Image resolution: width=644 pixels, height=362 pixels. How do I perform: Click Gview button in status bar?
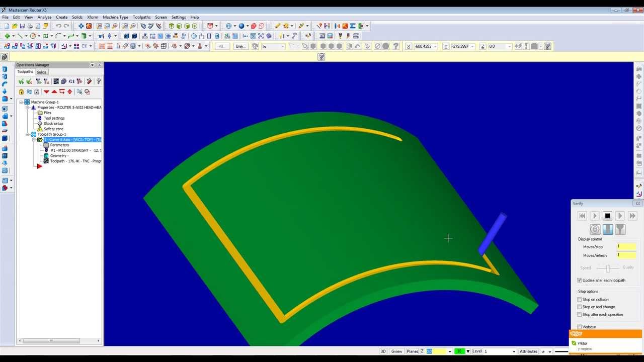(396, 351)
